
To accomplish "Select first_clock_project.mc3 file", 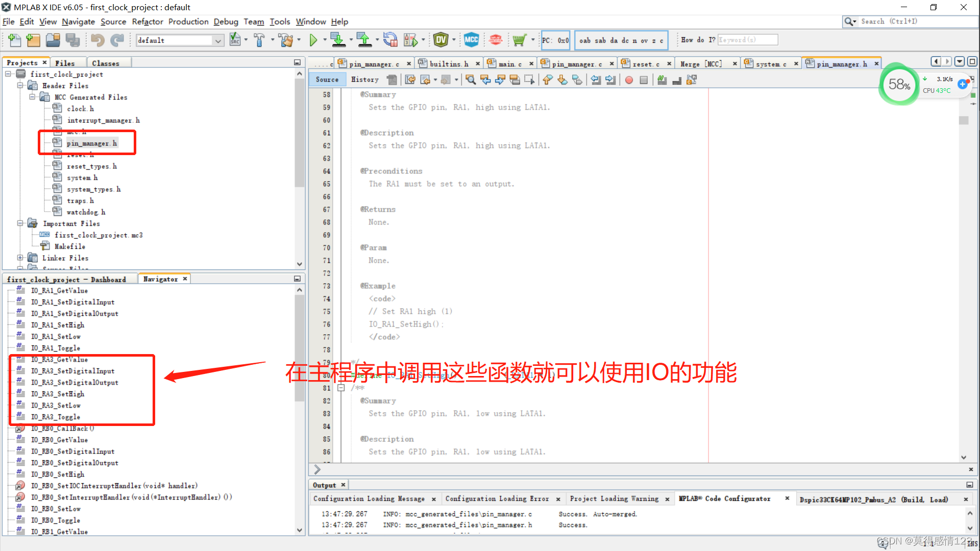I will pyautogui.click(x=99, y=235).
